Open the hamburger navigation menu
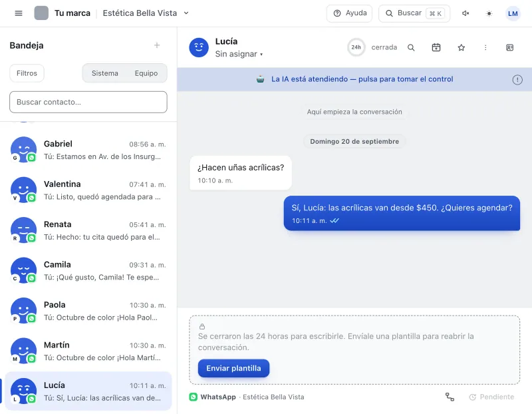 pos(19,13)
